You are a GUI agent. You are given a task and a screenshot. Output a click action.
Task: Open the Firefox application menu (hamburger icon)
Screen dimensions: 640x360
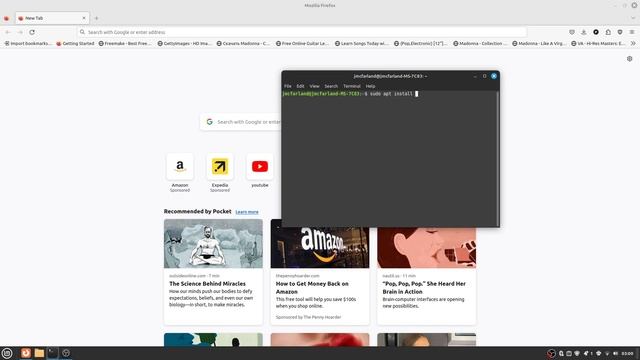point(632,32)
